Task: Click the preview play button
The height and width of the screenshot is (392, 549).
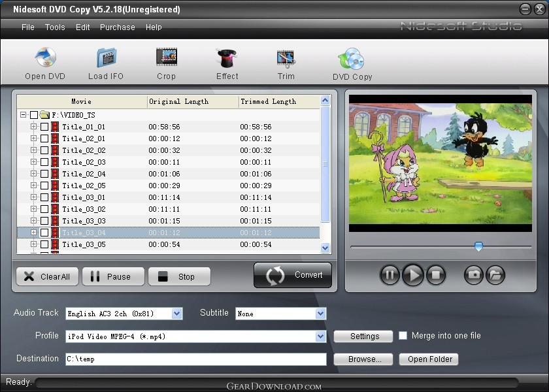Action: click(x=413, y=275)
